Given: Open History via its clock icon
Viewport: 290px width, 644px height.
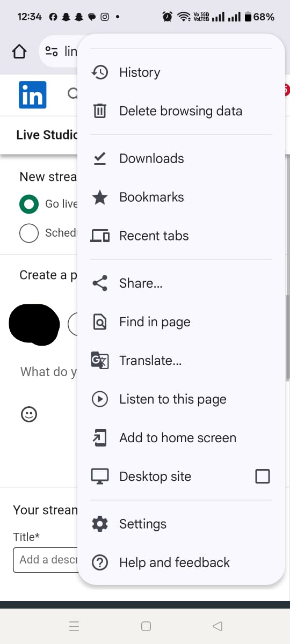Looking at the screenshot, I should tap(100, 72).
